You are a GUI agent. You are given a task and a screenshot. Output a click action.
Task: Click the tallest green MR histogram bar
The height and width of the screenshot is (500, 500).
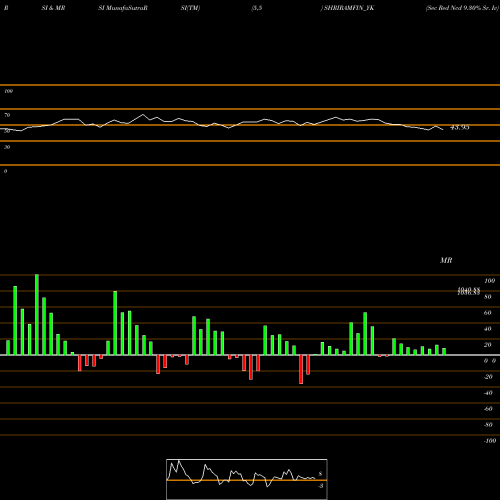pyautogui.click(x=37, y=315)
